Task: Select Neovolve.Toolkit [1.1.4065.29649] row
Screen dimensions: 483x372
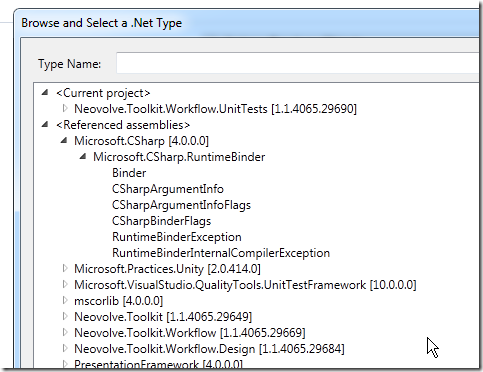Action: point(163,317)
